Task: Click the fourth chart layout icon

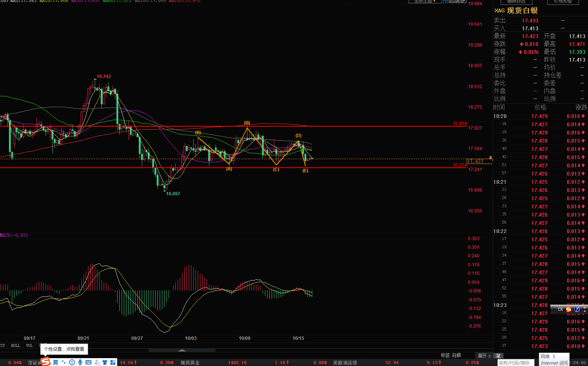Action: coord(463,1)
